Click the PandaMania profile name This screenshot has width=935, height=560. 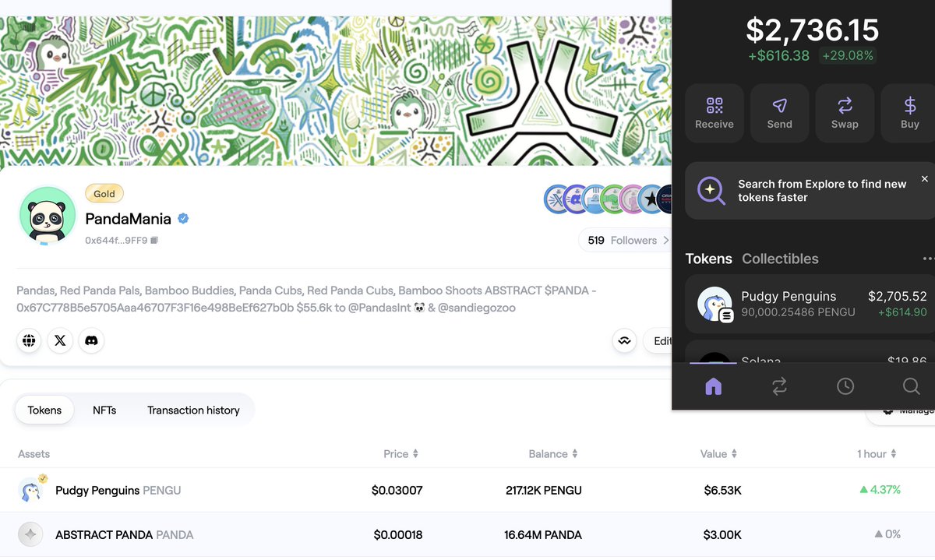[x=129, y=219]
